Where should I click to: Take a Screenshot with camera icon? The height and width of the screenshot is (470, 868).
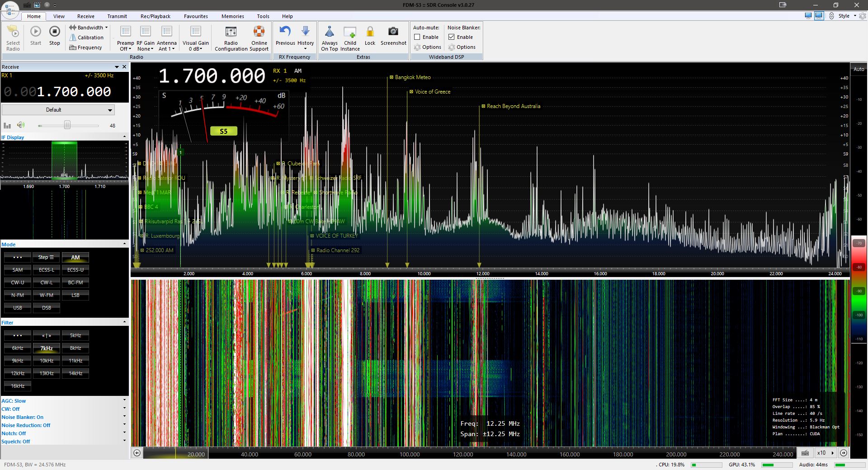(x=393, y=32)
